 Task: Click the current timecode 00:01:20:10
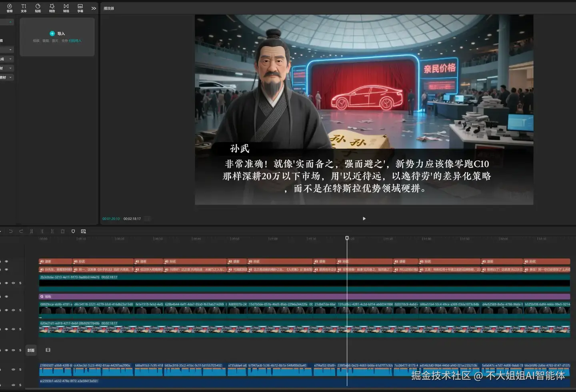point(111,219)
